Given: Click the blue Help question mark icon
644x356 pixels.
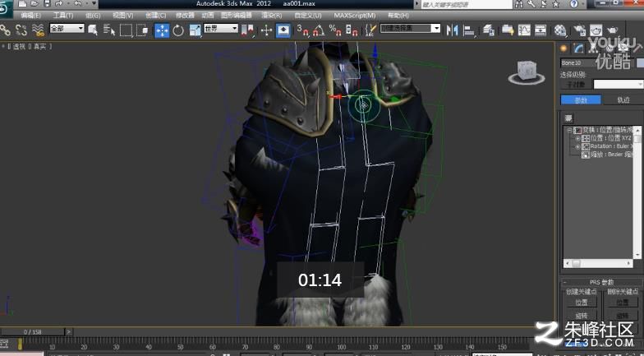Looking at the screenshot, I should pyautogui.click(x=573, y=4).
